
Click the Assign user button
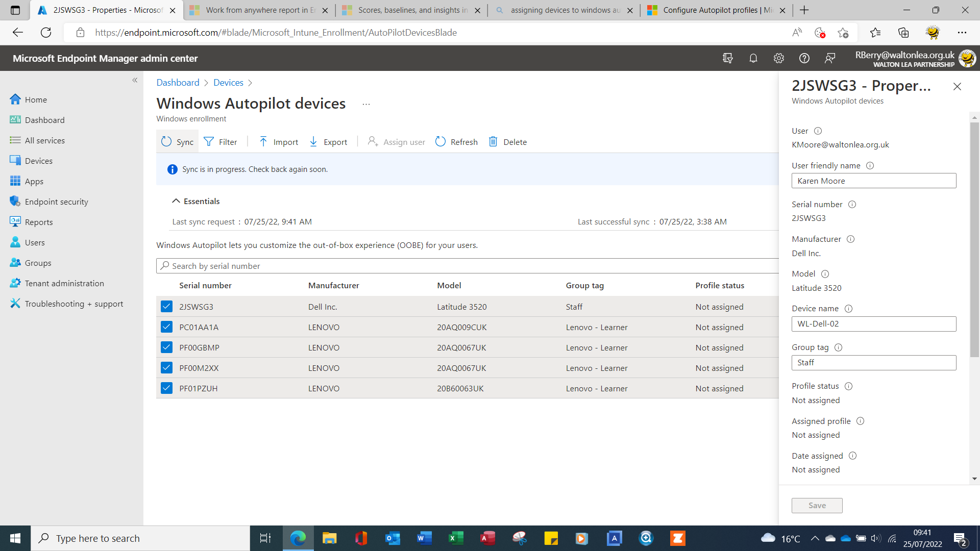coord(397,142)
